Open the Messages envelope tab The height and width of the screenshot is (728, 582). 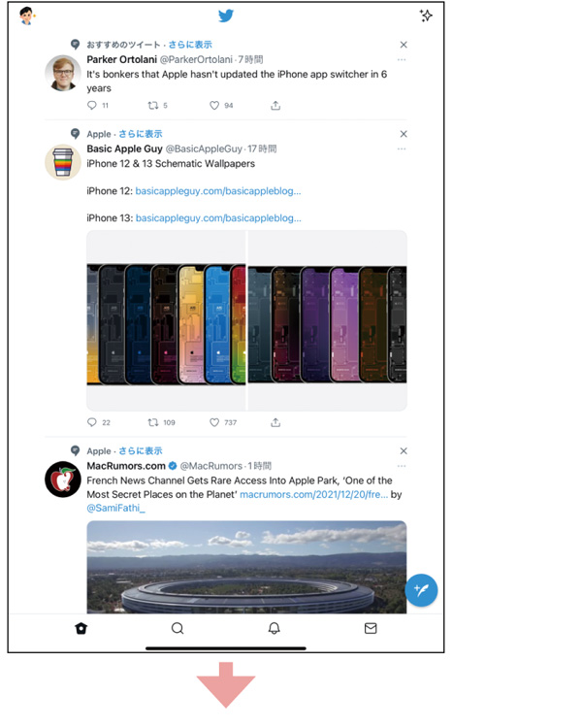[370, 628]
